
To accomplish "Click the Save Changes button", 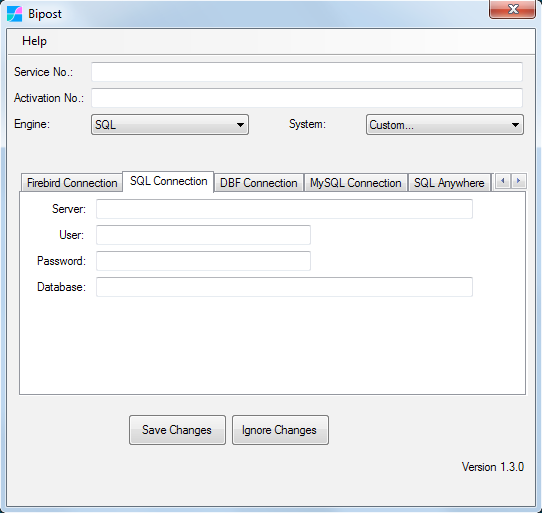I will (177, 430).
